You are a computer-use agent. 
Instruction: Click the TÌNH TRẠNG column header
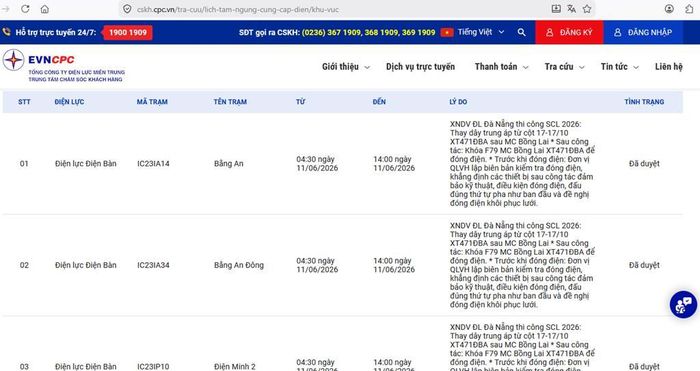click(x=644, y=102)
